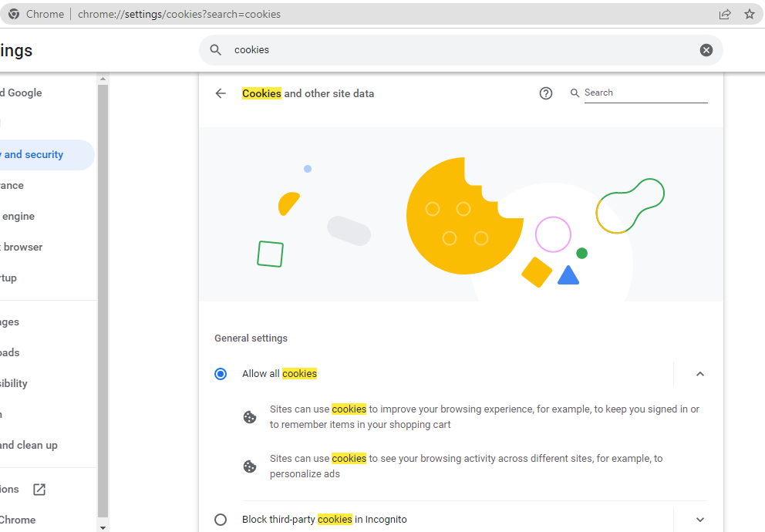Open the Search engine settings section
This screenshot has width=765, height=532.
tap(19, 217)
